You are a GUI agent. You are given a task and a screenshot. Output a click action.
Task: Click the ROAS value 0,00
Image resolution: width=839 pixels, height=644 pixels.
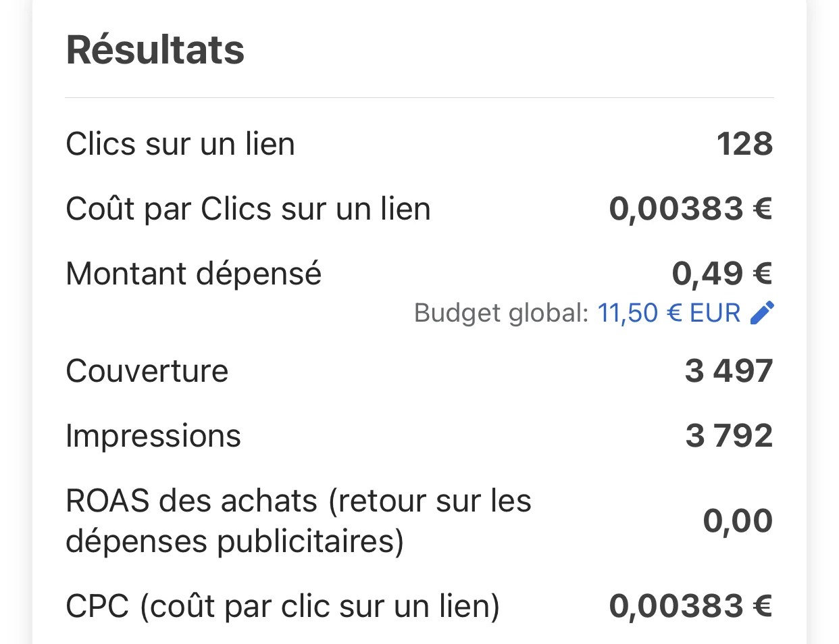(x=738, y=520)
